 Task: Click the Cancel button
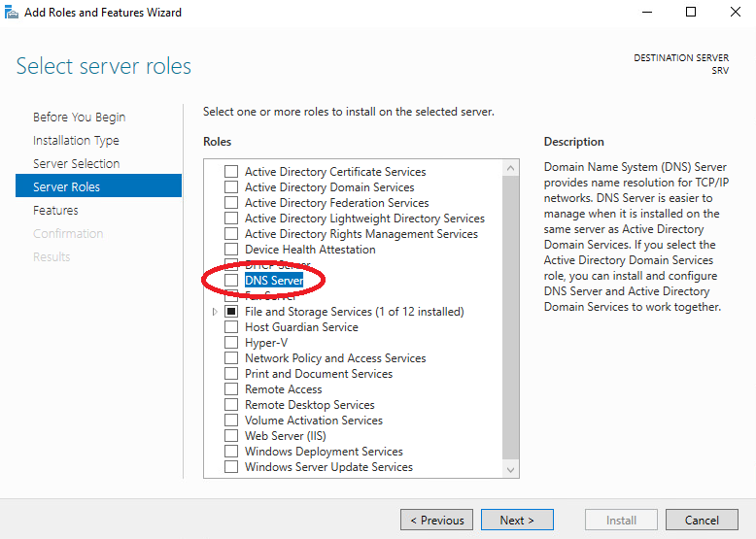[x=702, y=521]
